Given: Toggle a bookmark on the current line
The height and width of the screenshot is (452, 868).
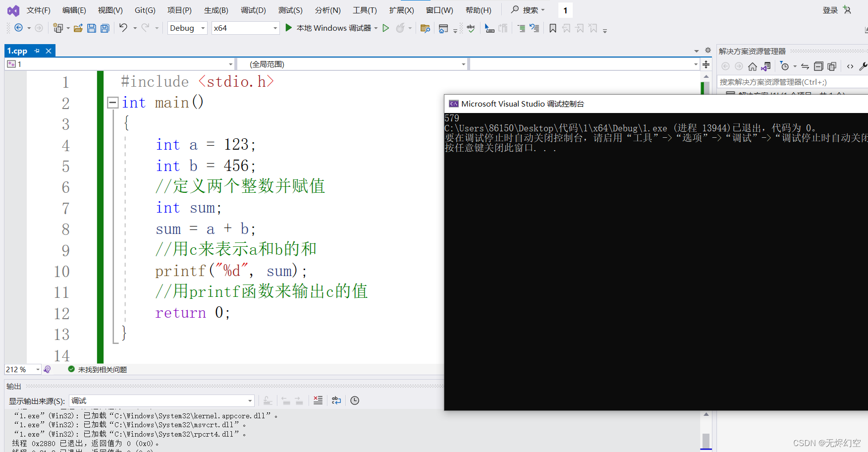Looking at the screenshot, I should pyautogui.click(x=553, y=28).
